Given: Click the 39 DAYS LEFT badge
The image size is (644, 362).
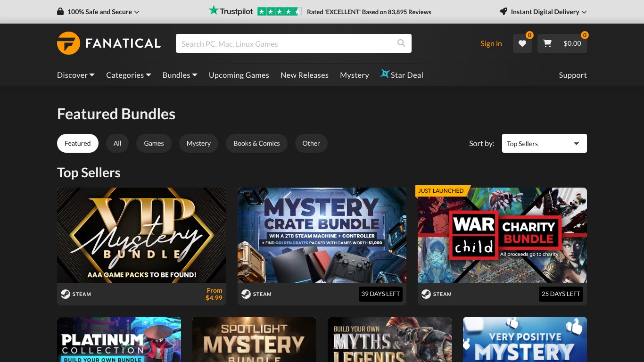Looking at the screenshot, I should [380, 294].
